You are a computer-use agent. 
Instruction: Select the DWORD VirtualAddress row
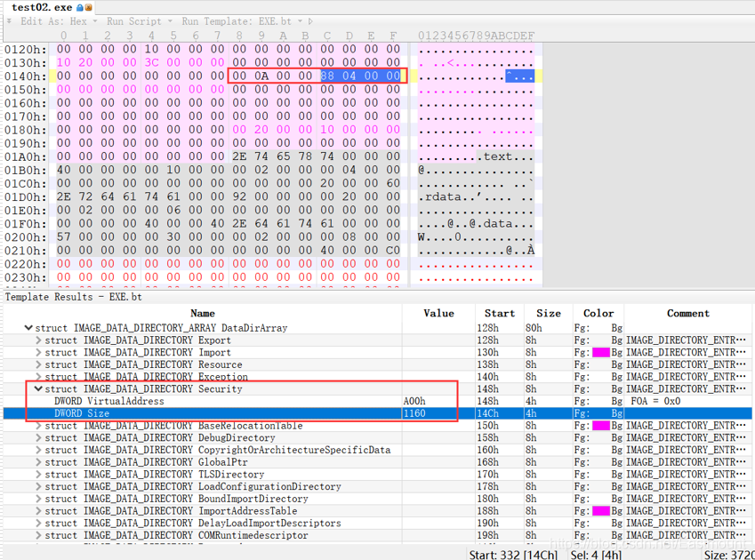click(x=377, y=401)
